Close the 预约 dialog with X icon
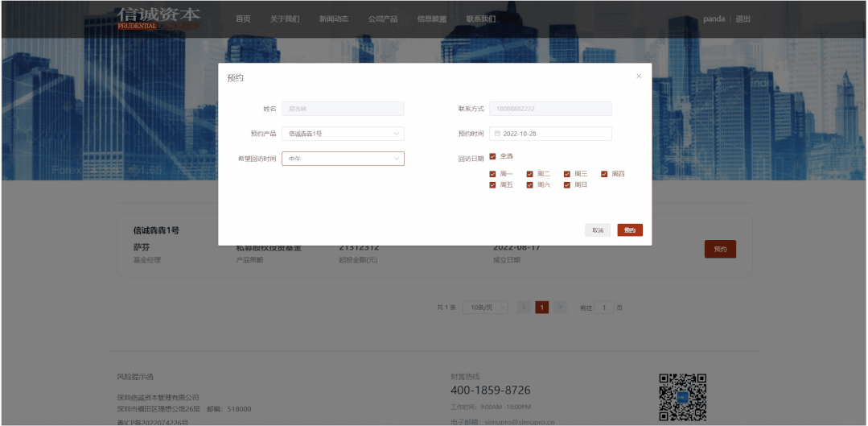This screenshot has width=868, height=426. [639, 77]
